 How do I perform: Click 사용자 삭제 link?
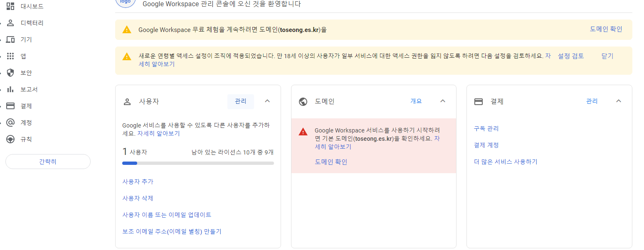click(x=138, y=198)
